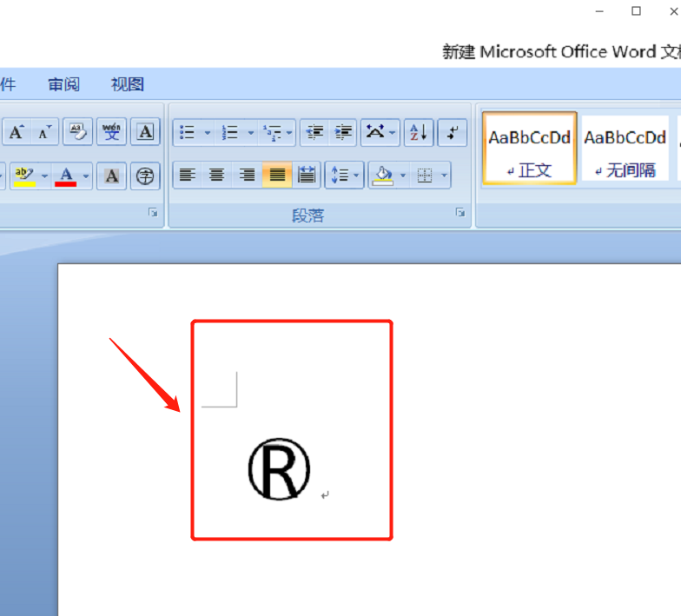Screen dimensions: 681x616
Task: Switch to the 视图 ribbon tab
Action: pyautogui.click(x=127, y=84)
